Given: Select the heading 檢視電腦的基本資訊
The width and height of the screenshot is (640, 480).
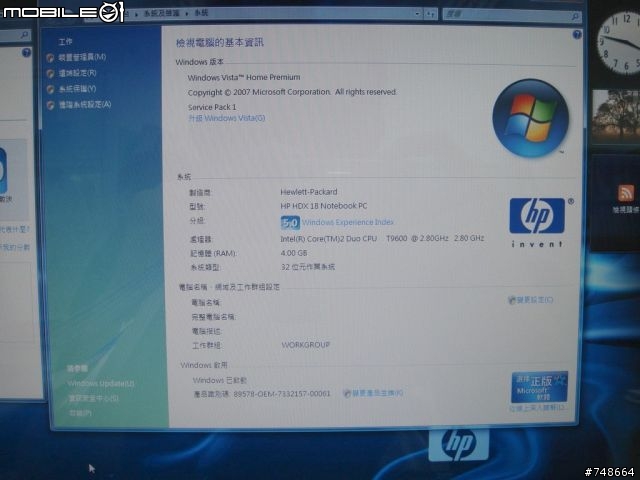Looking at the screenshot, I should click(220, 42).
